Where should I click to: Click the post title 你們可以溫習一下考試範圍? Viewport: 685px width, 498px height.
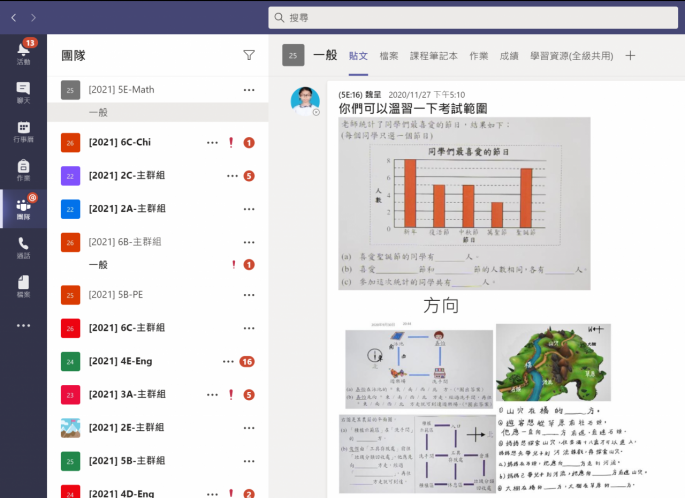[413, 108]
